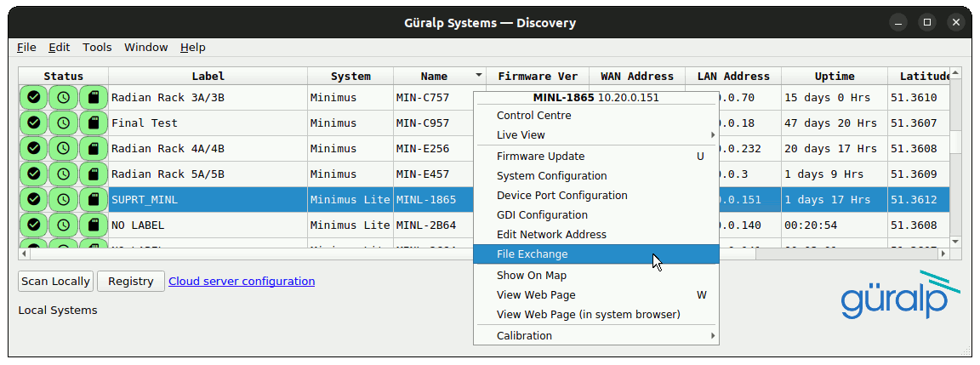Click the Registry button

[131, 282]
